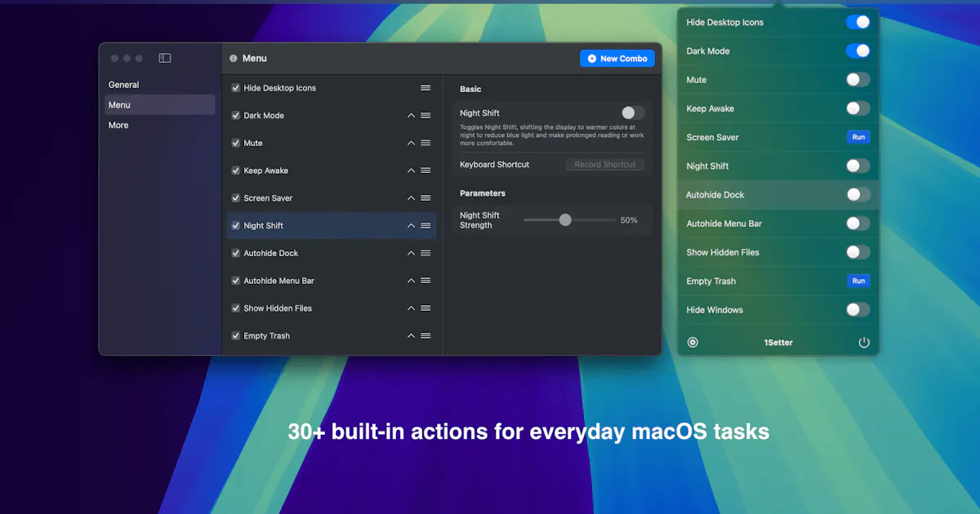The height and width of the screenshot is (514, 980).
Task: Click the power icon in 1Setter popup
Action: [x=864, y=343]
